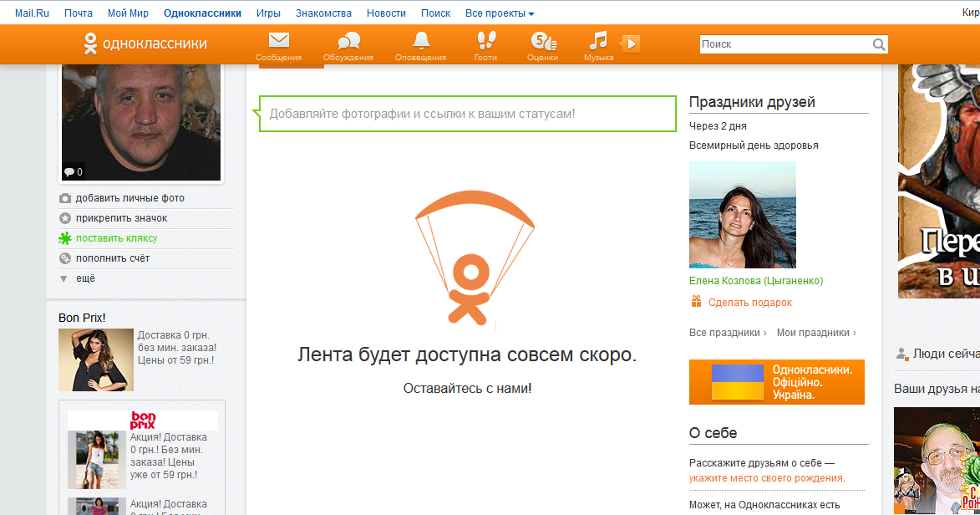
Task: Open Оповещения bell icon
Action: point(420,41)
